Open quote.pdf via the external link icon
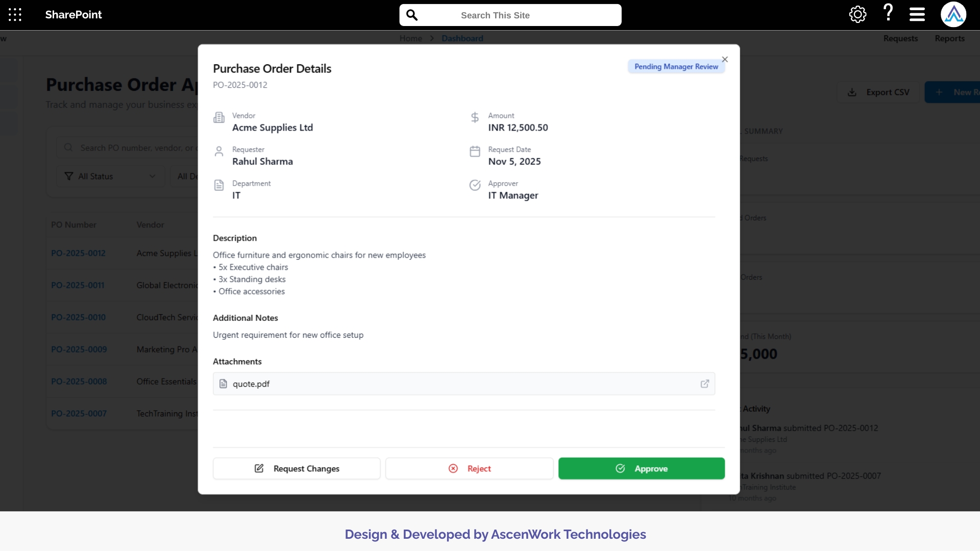The width and height of the screenshot is (980, 551). click(x=705, y=384)
